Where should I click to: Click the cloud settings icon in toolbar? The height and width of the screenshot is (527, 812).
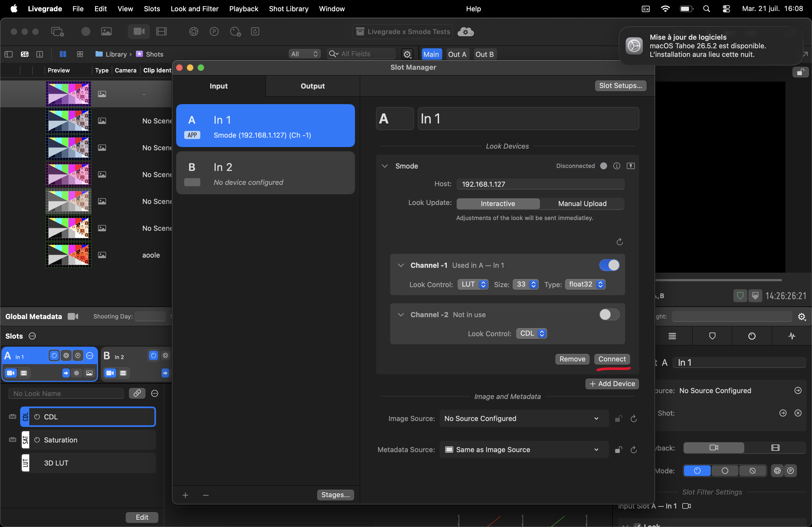465,32
